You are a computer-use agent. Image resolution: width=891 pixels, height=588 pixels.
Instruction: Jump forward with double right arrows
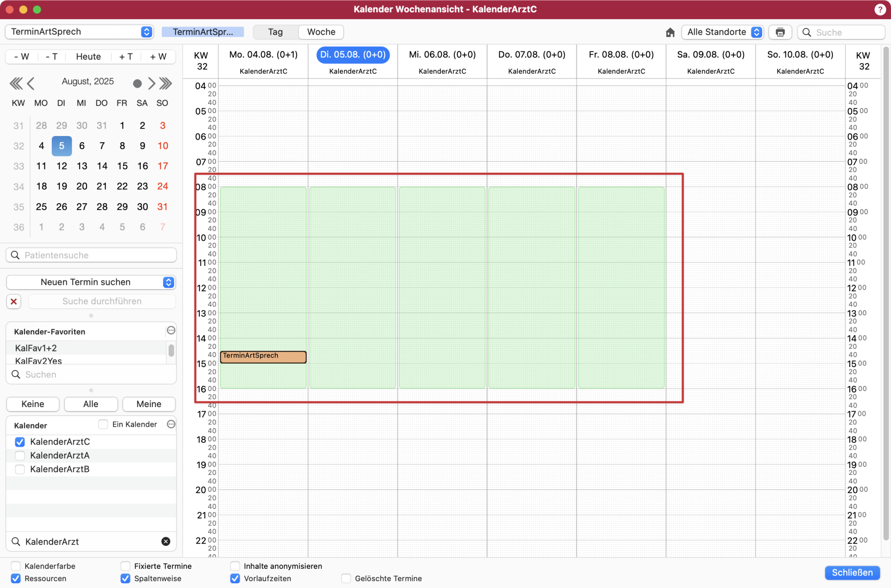coord(165,83)
